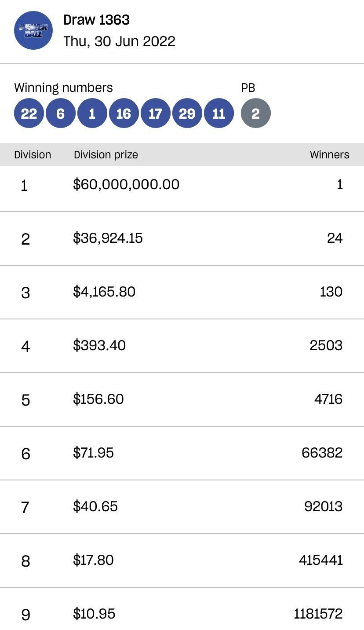Tap winning number ball 22
The height and width of the screenshot is (630, 364).
point(29,114)
